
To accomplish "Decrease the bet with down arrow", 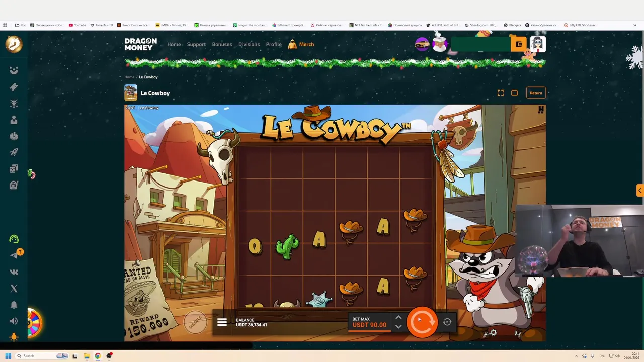I will [x=398, y=327].
